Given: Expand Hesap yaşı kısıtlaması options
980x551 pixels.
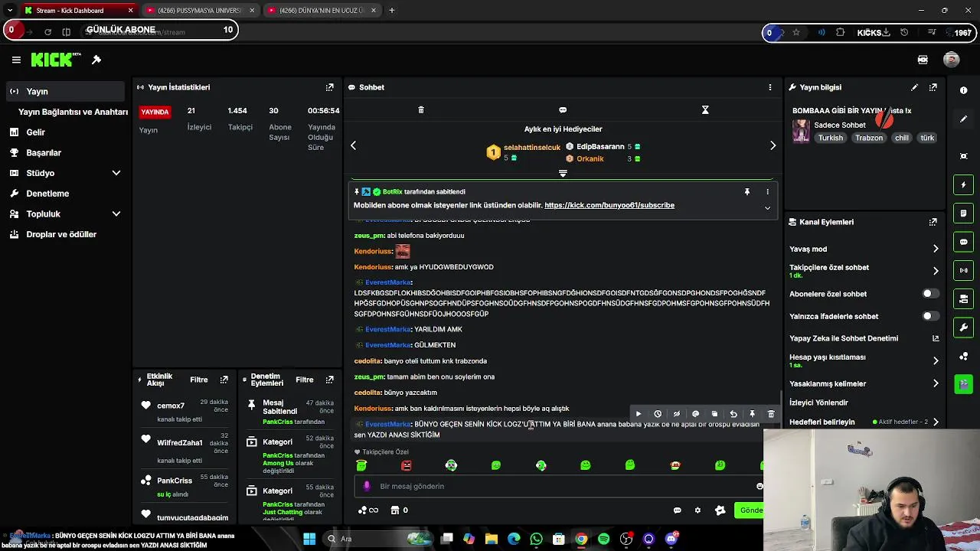Looking at the screenshot, I should point(936,360).
